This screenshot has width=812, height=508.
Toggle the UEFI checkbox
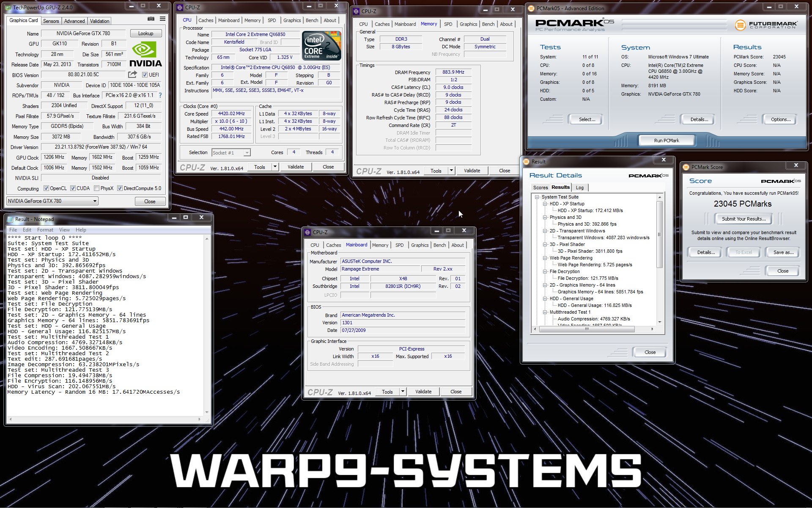pos(145,75)
